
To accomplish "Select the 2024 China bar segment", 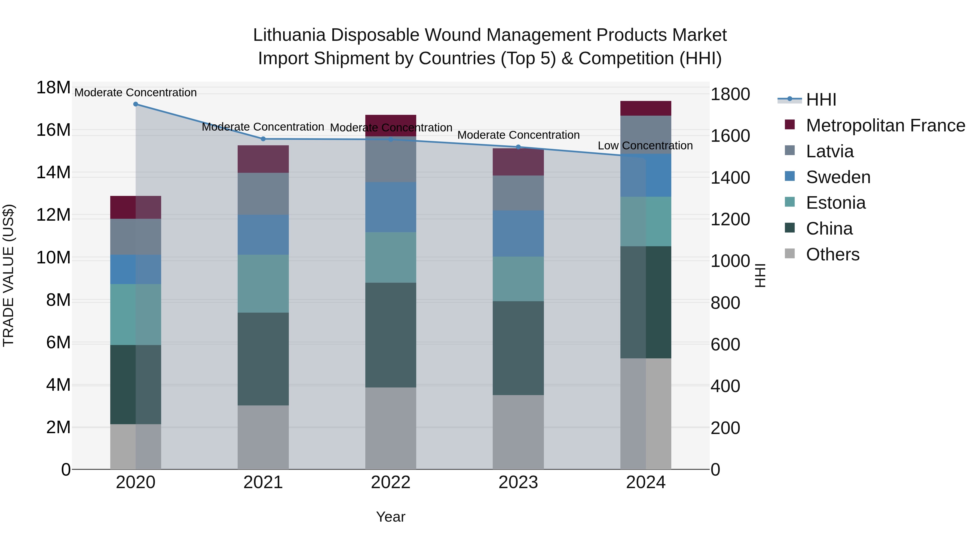I will 646,302.
